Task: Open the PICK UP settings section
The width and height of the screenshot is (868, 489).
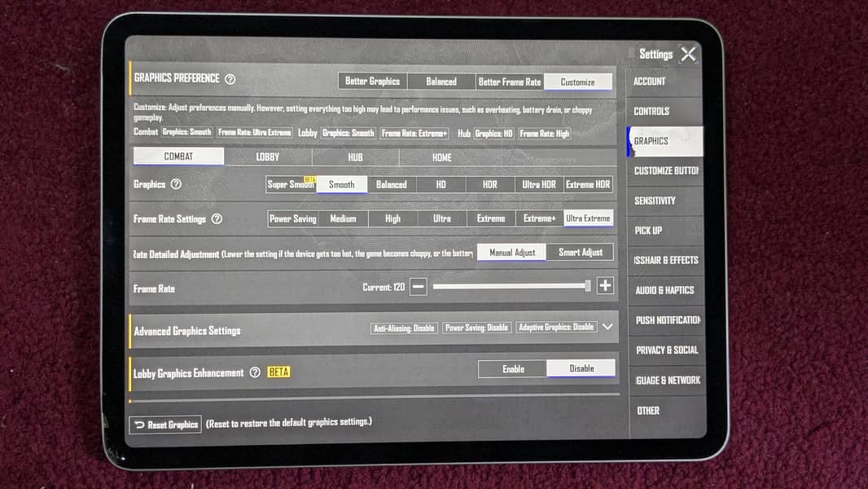Action: coord(666,231)
